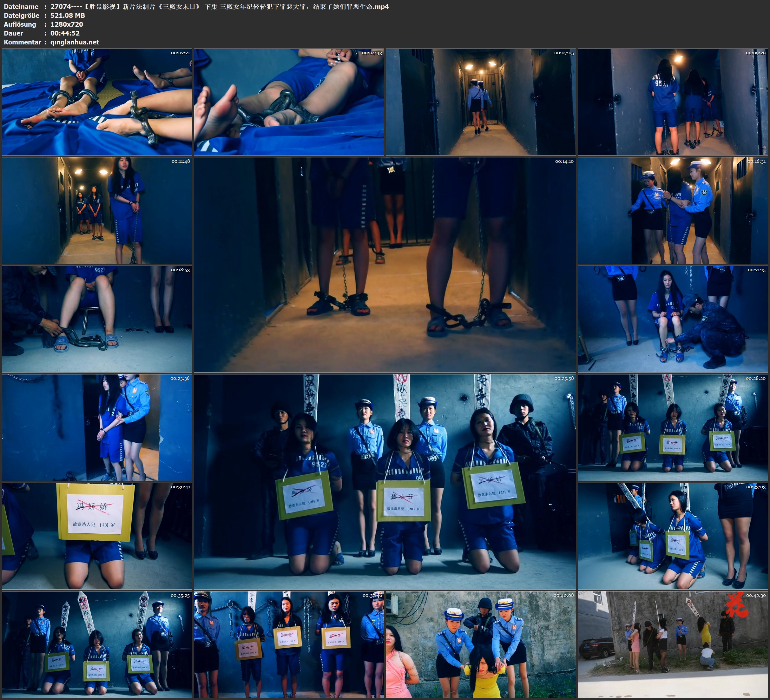Click the large frame at 00:25:58
The height and width of the screenshot is (700, 770).
point(385,481)
